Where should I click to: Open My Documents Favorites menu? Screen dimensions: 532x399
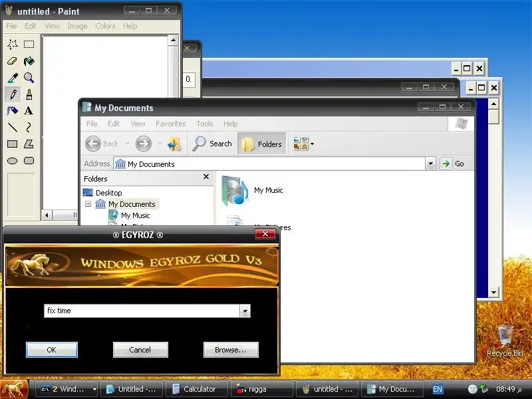point(171,124)
